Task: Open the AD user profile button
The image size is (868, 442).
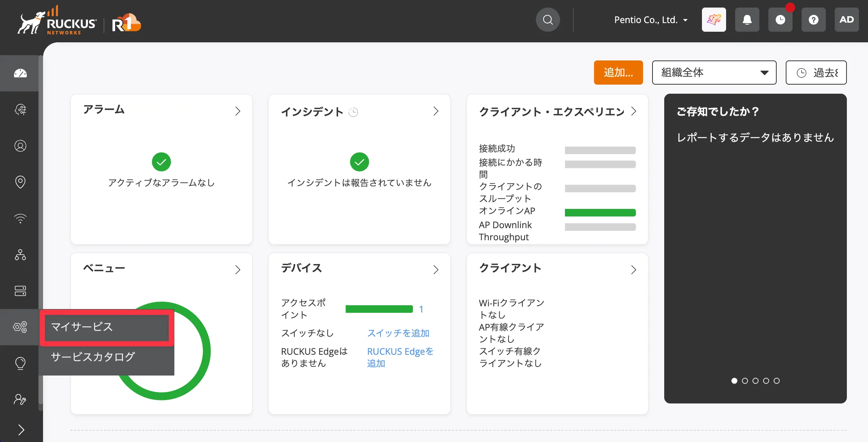Action: click(847, 20)
